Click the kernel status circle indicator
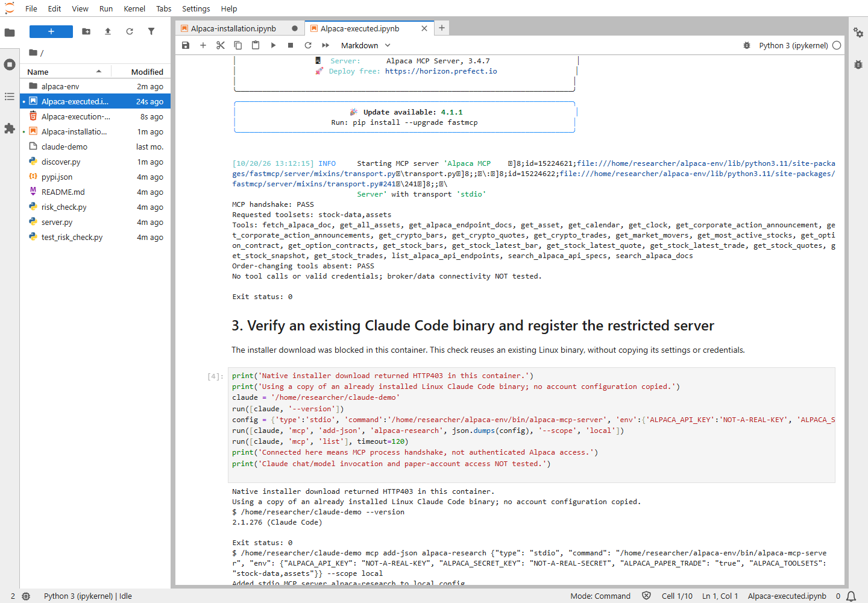This screenshot has width=868, height=603. tap(837, 45)
